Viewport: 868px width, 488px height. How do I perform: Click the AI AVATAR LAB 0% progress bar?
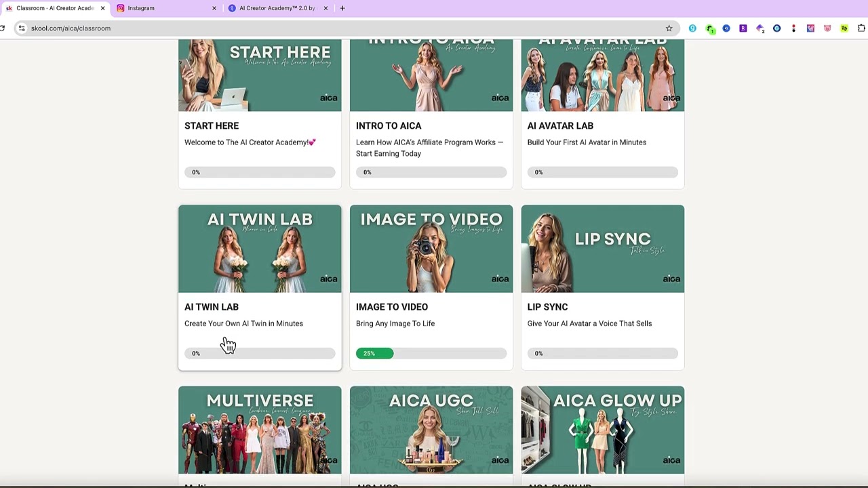[603, 172]
